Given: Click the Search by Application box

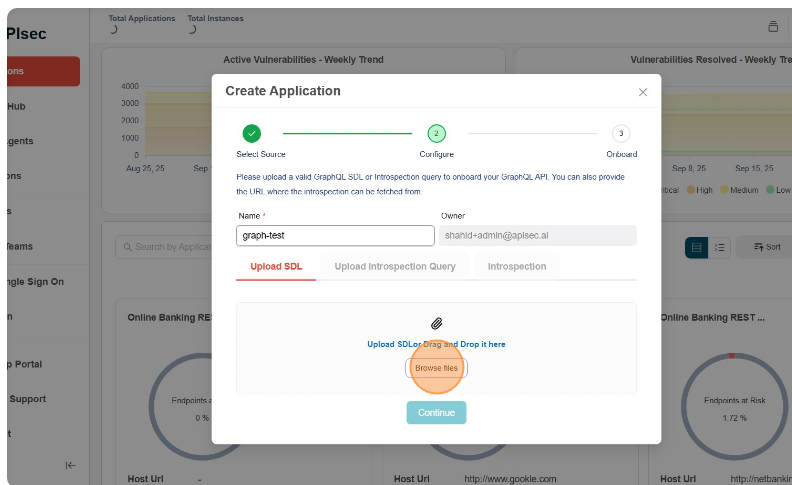Looking at the screenshot, I should (165, 247).
